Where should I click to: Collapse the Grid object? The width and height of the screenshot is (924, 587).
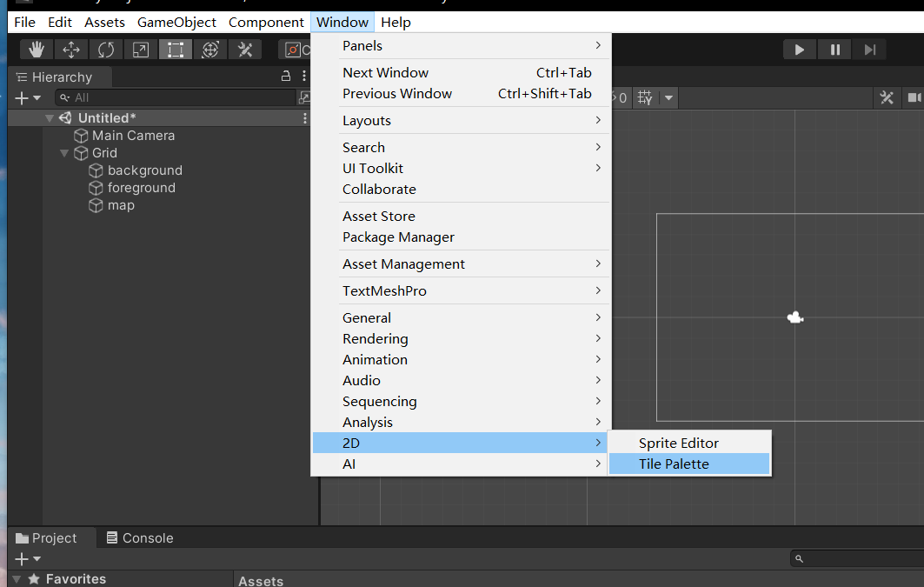64,153
